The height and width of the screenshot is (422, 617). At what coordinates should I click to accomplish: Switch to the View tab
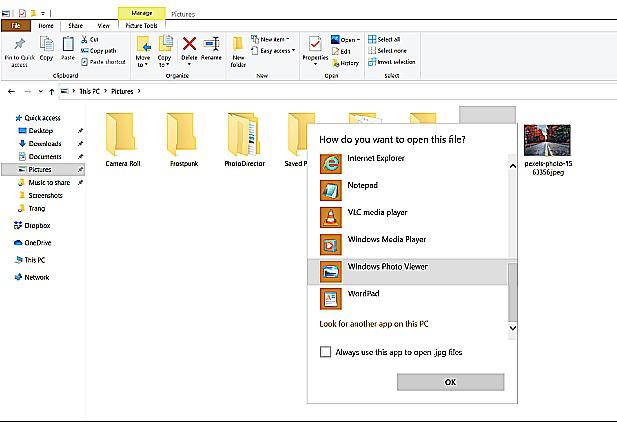[x=103, y=26]
